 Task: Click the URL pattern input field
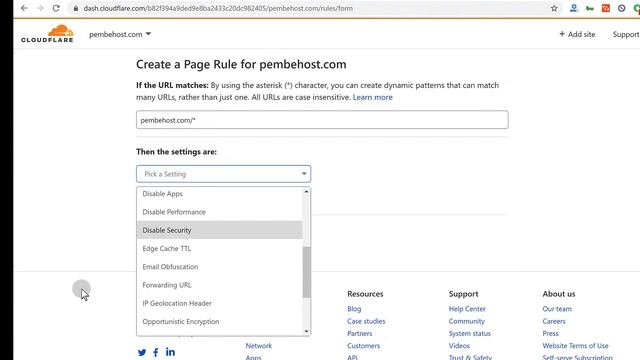tap(322, 120)
